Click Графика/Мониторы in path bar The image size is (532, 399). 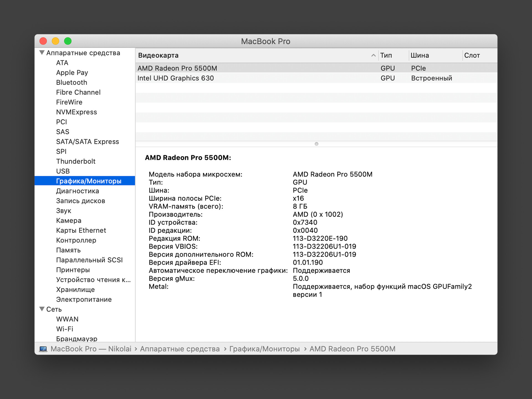[265, 349]
